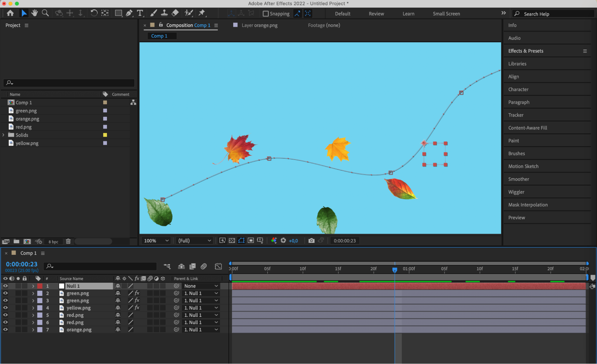Viewport: 597px width, 364px height.
Task: Hide the yellow.png layer
Action: pyautogui.click(x=5, y=308)
